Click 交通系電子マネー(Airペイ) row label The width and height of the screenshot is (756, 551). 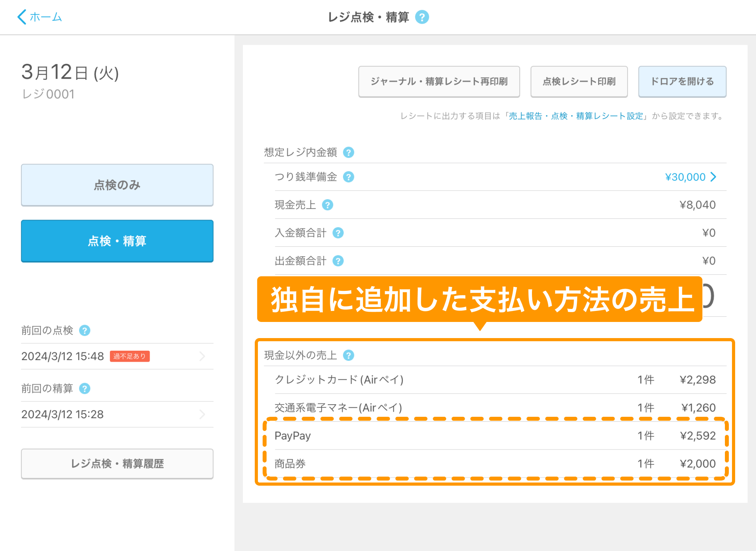click(x=338, y=408)
